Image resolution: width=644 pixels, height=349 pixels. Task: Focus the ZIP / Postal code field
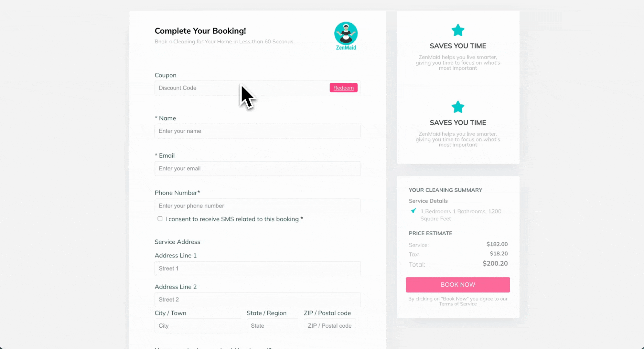click(329, 326)
